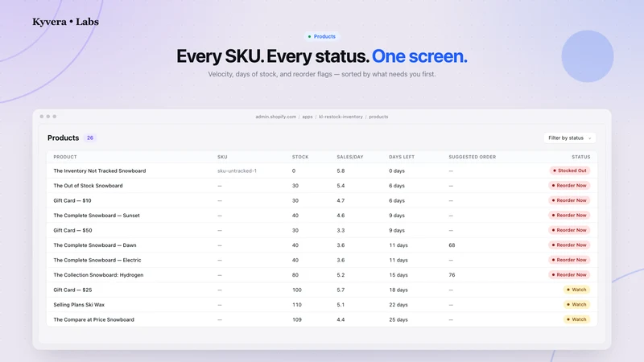644x362 pixels.
Task: Open 'The Inventory Not Tracked Snowboard' row
Action: pyautogui.click(x=321, y=171)
